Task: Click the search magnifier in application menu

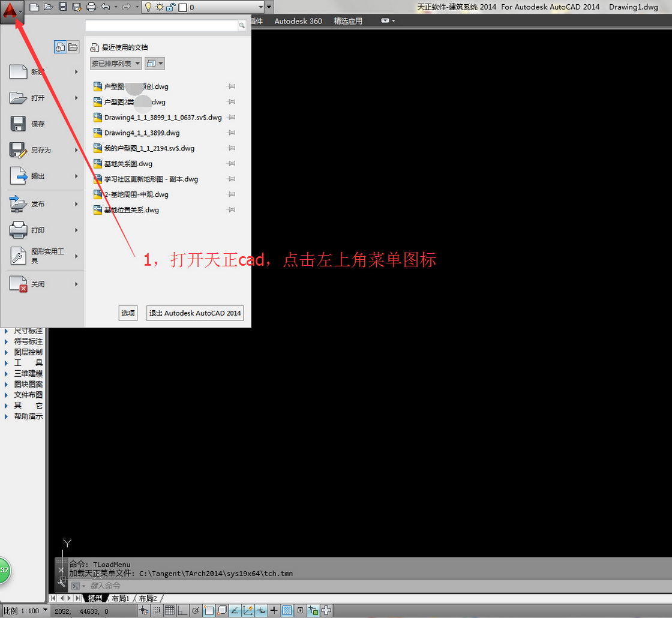Action: click(242, 26)
